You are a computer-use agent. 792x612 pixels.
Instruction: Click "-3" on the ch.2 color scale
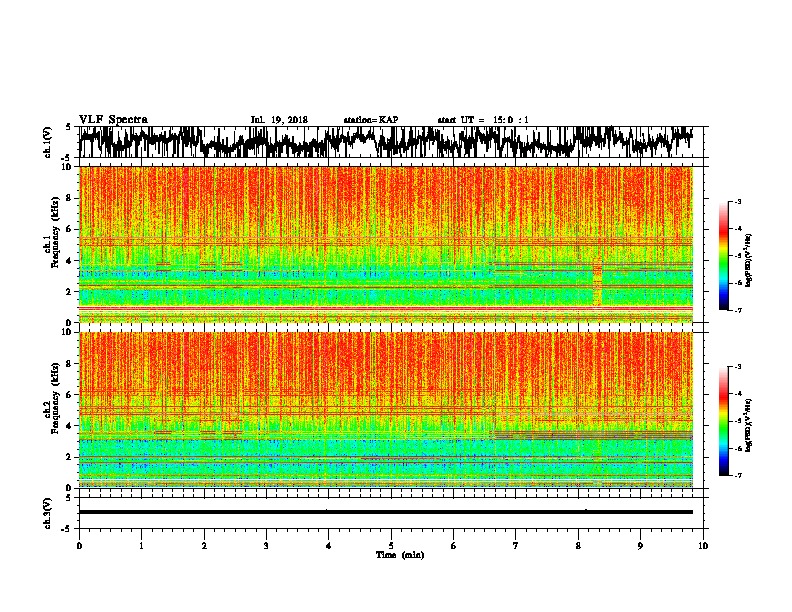tap(738, 367)
